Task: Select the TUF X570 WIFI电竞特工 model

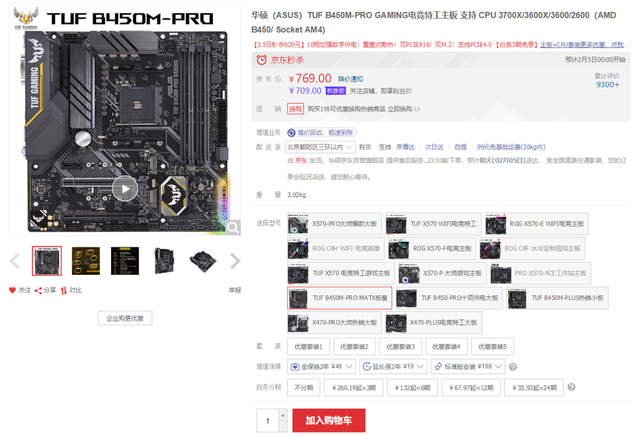Action: point(433,224)
